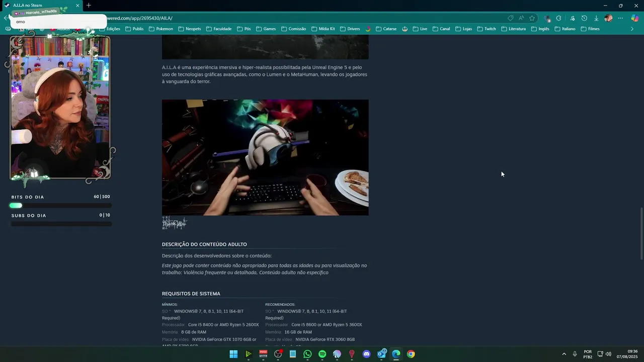Open Outlook from the taskbar
The height and width of the screenshot is (362, 644).
click(381, 354)
